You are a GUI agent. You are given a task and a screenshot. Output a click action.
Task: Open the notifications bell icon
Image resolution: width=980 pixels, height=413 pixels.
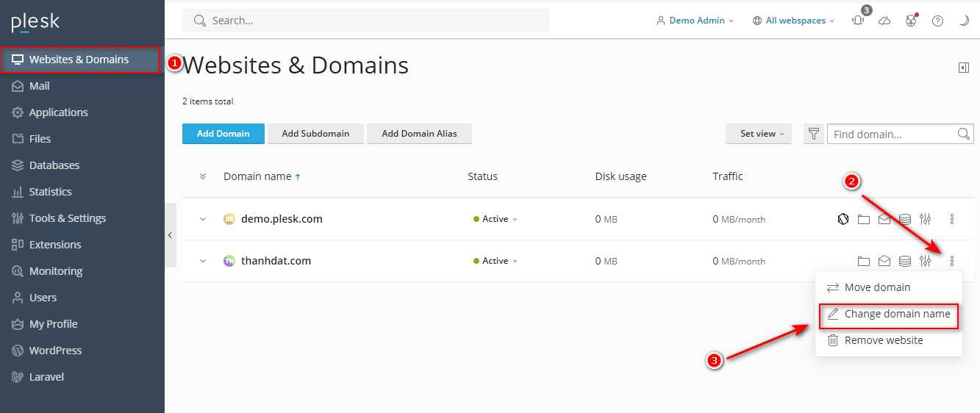tap(858, 21)
